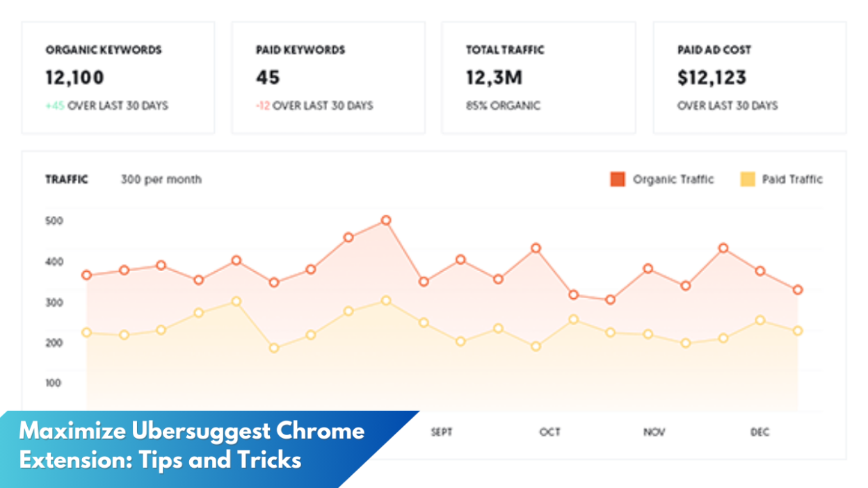Viewport: 868px width, 488px height.
Task: Click "OVER LAST 30 DAYS" under Paid Ad Cost
Action: click(728, 106)
